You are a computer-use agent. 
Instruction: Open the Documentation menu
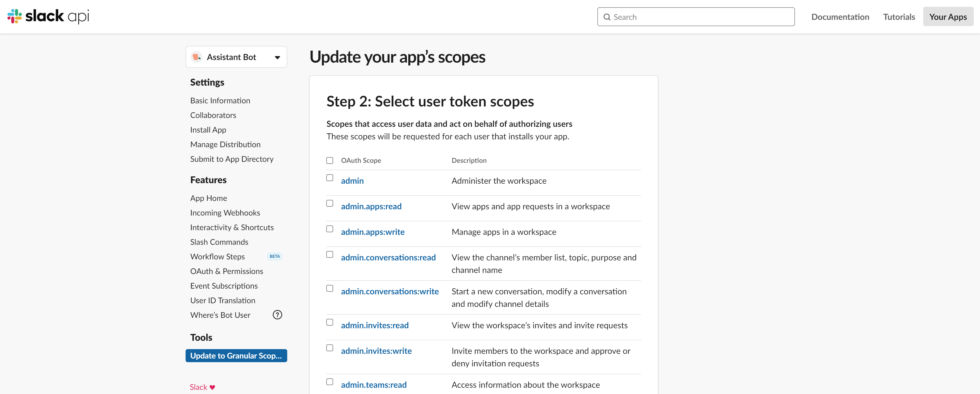tap(840, 17)
